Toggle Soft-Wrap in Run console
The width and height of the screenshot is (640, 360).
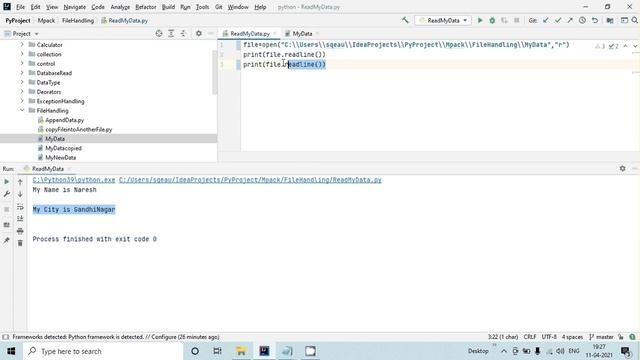coord(20,207)
